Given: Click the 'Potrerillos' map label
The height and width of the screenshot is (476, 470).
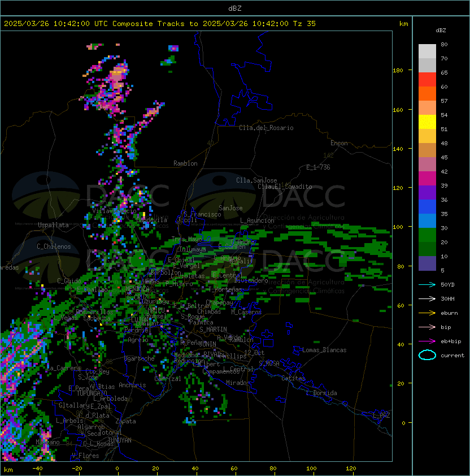Looking at the screenshot, I should click(94, 312).
